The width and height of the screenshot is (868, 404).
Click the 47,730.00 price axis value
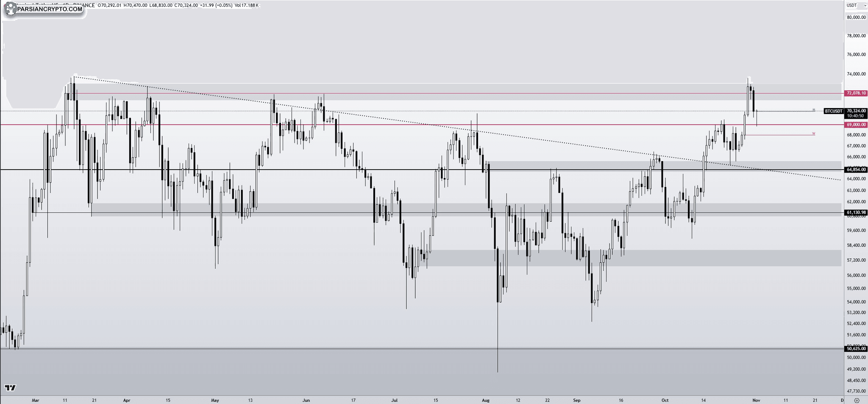pyautogui.click(x=856, y=391)
